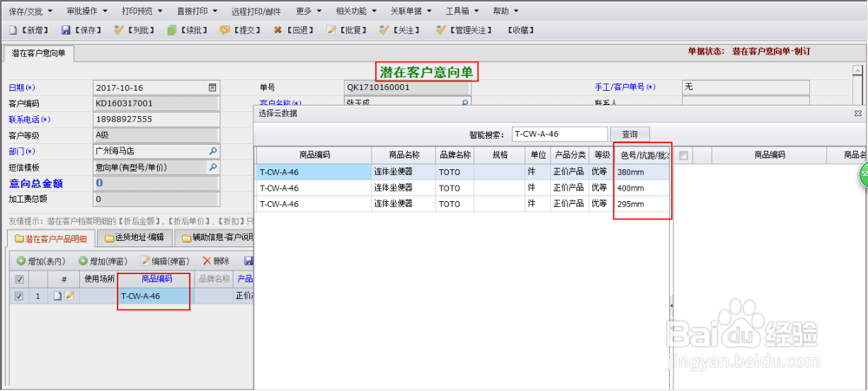Toggle select-all checkbox in product detail grid header
Screen dimensions: 868x391
click(x=19, y=279)
